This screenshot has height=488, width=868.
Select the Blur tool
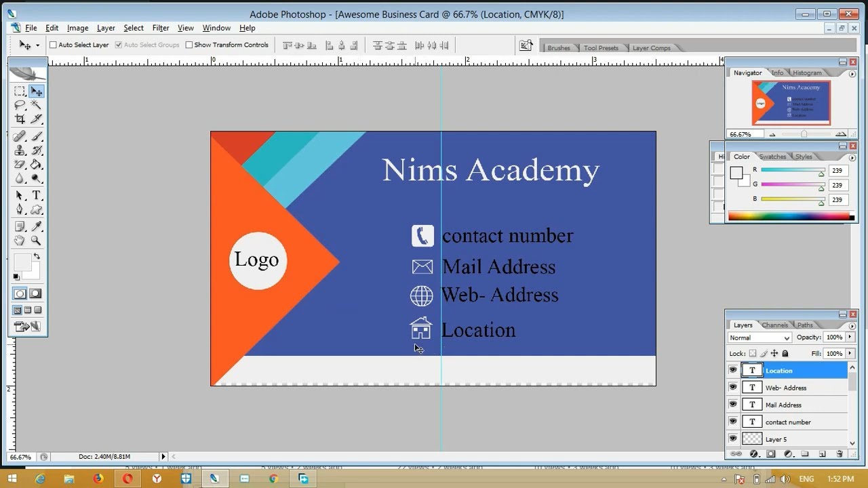point(20,179)
